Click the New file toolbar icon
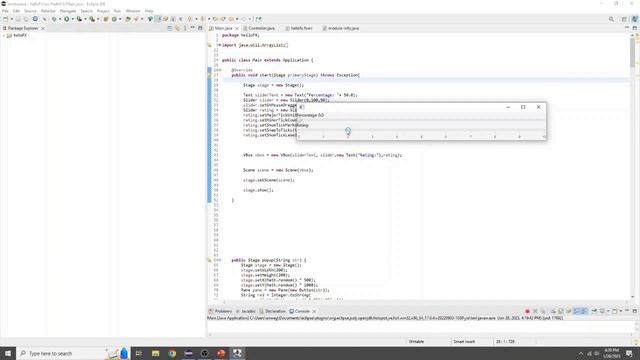640x360 pixels. 6,19
